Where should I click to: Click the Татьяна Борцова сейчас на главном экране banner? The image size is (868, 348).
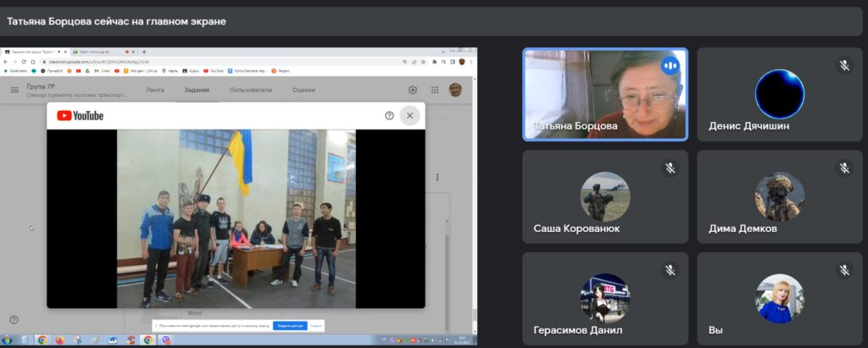[x=431, y=21]
